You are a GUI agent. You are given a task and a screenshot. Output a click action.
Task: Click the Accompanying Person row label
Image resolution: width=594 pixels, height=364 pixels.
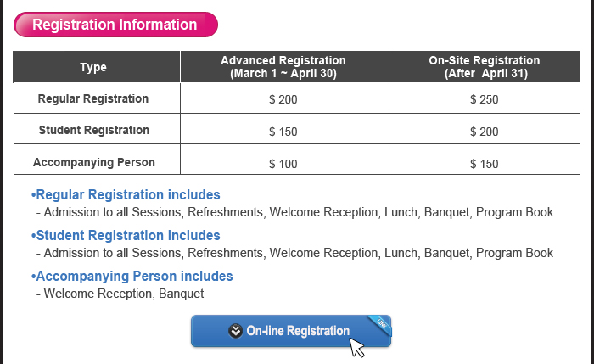click(x=93, y=162)
